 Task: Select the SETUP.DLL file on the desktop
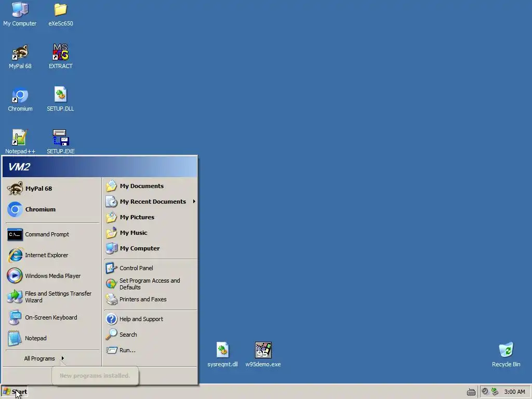pos(60,100)
